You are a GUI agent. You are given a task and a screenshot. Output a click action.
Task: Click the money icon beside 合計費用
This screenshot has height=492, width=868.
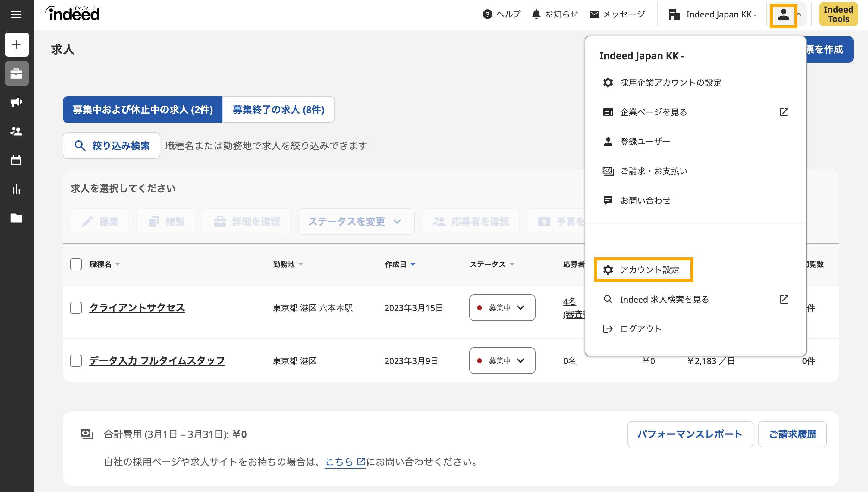(86, 434)
